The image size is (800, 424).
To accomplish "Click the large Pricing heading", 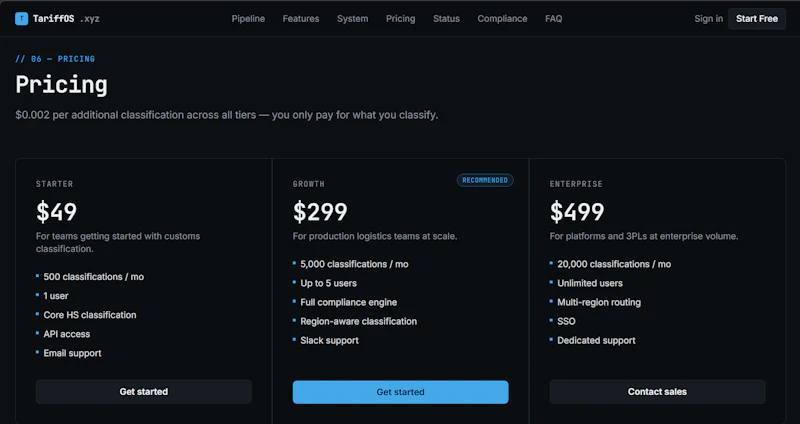I will (62, 85).
